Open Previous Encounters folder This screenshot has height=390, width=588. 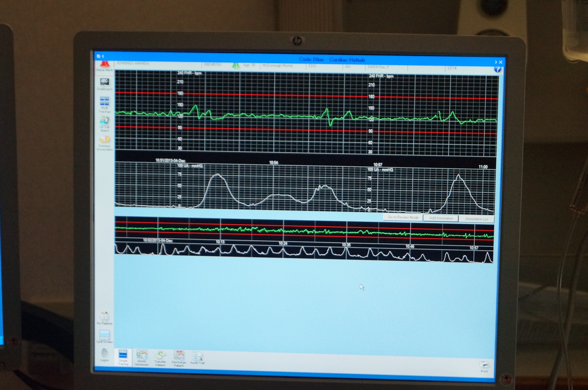point(104,139)
